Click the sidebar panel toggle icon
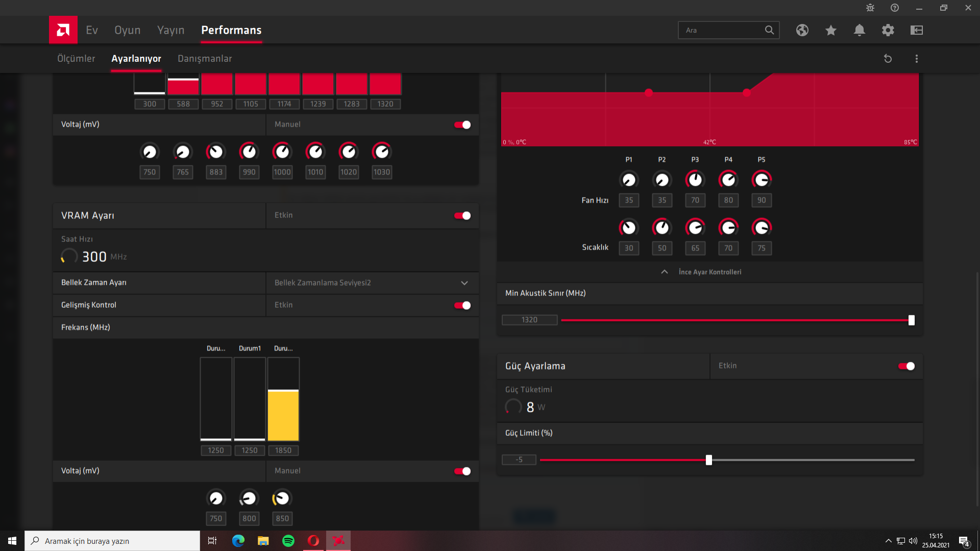The width and height of the screenshot is (980, 551). (916, 30)
